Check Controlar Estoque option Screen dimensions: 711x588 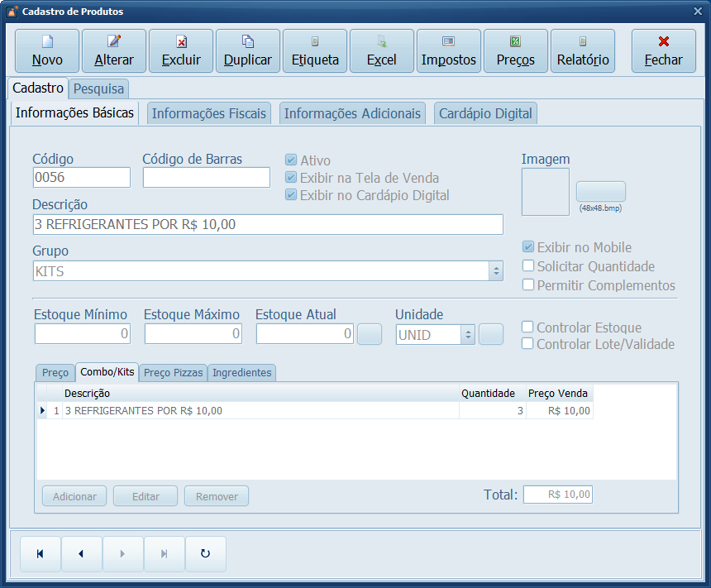[x=527, y=327]
